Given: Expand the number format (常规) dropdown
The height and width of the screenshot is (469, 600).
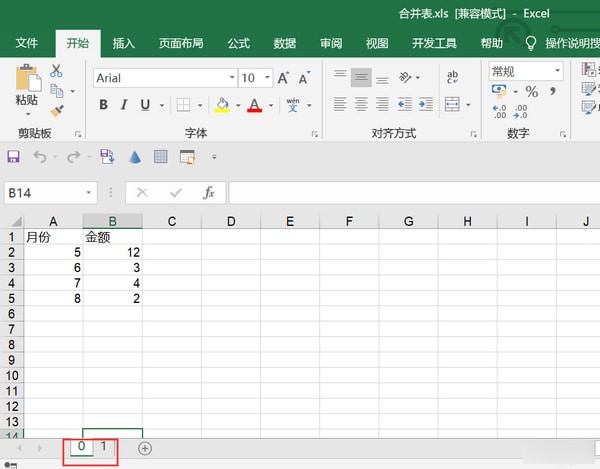Looking at the screenshot, I should coord(555,72).
